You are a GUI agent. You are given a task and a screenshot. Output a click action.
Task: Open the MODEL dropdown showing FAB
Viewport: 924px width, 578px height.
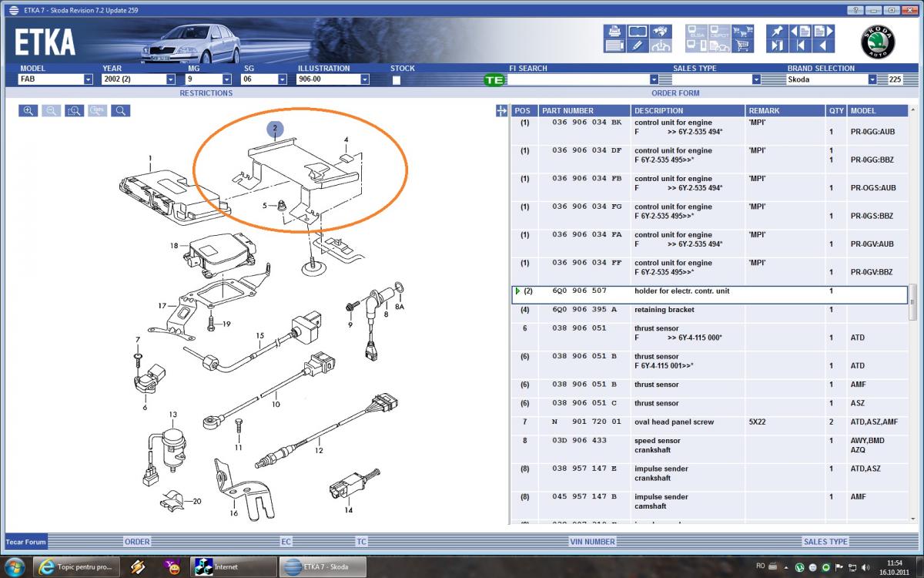pos(88,79)
